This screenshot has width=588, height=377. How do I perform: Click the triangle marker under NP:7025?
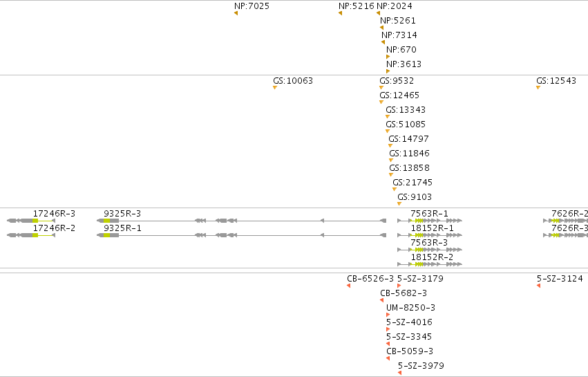236,13
